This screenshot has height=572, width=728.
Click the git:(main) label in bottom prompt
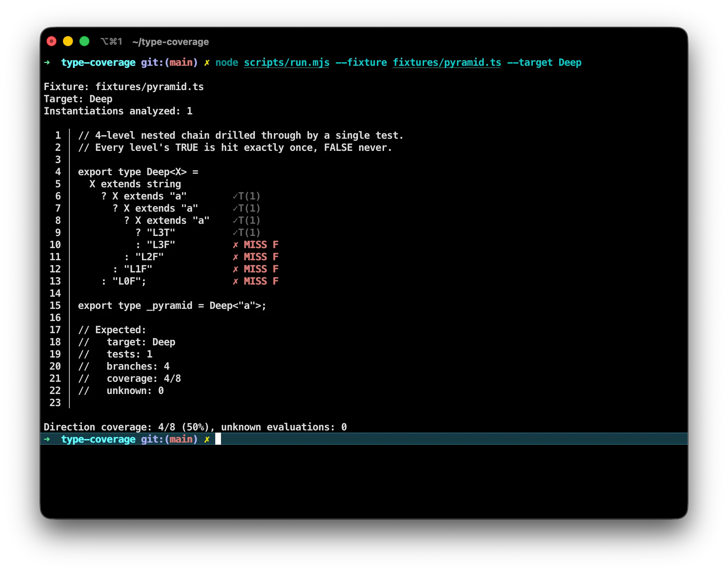169,439
